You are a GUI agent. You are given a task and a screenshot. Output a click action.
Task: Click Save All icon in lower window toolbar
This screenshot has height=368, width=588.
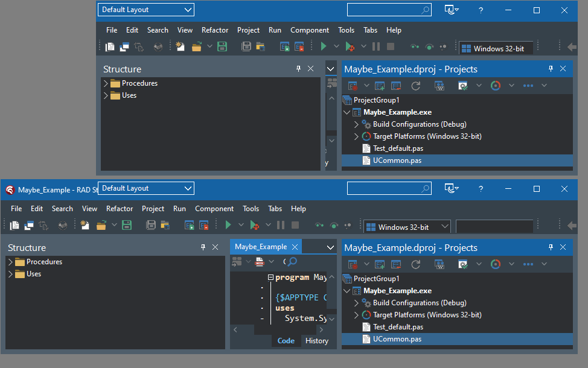(x=151, y=225)
